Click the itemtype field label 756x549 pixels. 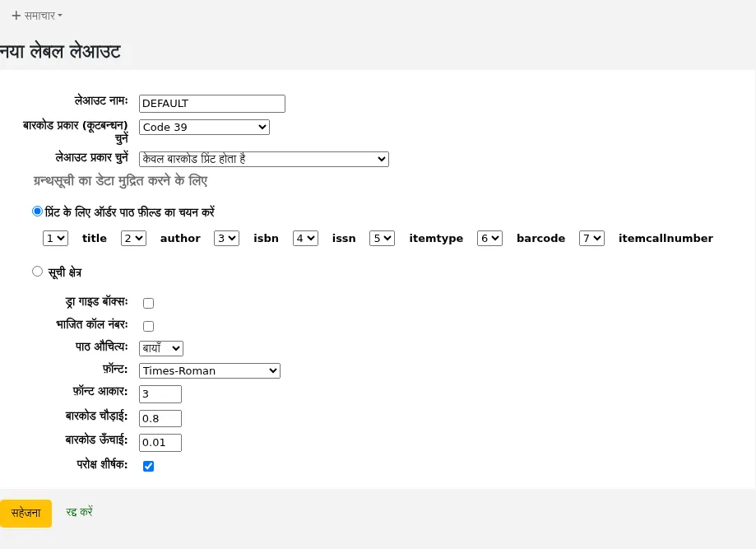tap(436, 239)
